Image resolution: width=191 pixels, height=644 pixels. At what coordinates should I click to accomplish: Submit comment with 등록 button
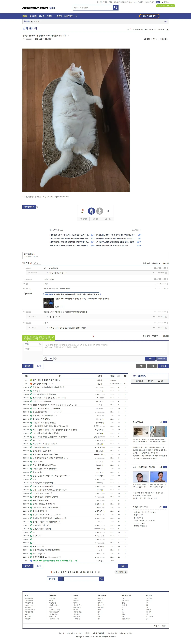[150, 358]
